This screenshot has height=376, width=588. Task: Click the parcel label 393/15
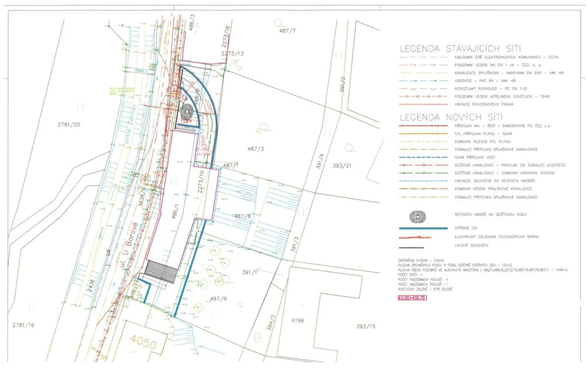pos(366,326)
